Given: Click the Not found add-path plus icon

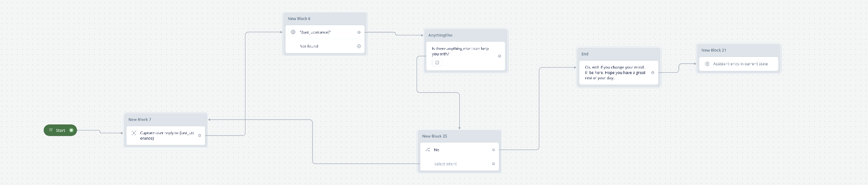Looking at the screenshot, I should coord(359,46).
